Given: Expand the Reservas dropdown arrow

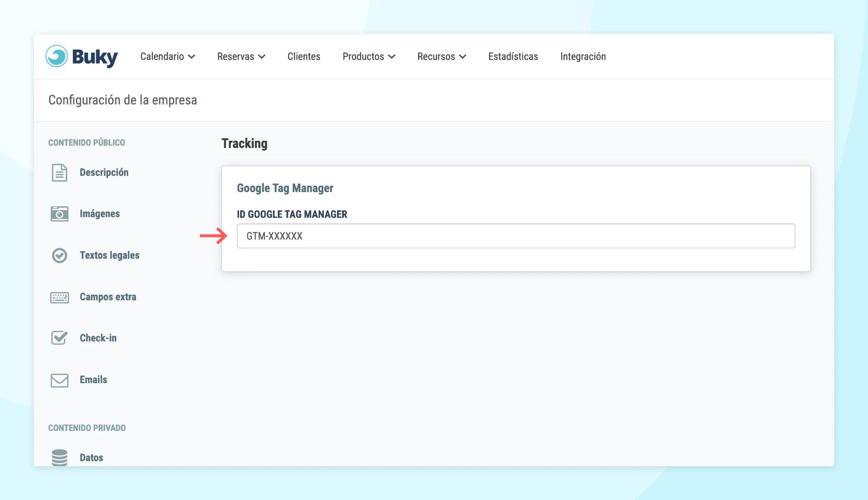Looking at the screenshot, I should coord(262,57).
